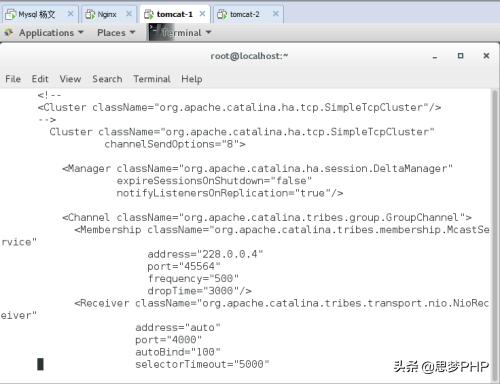Viewport: 500px width, 384px height.
Task: Click the Nginx tab VM icon
Action: pos(90,14)
